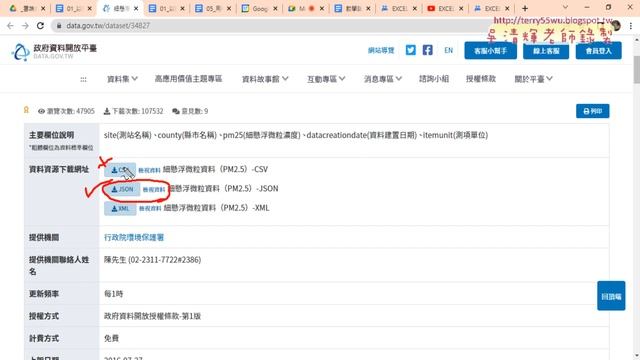Image resolution: width=640 pixels, height=360 pixels.
Task: Focus the data.gov.tw/dataset/34827 address bar
Action: point(269,26)
